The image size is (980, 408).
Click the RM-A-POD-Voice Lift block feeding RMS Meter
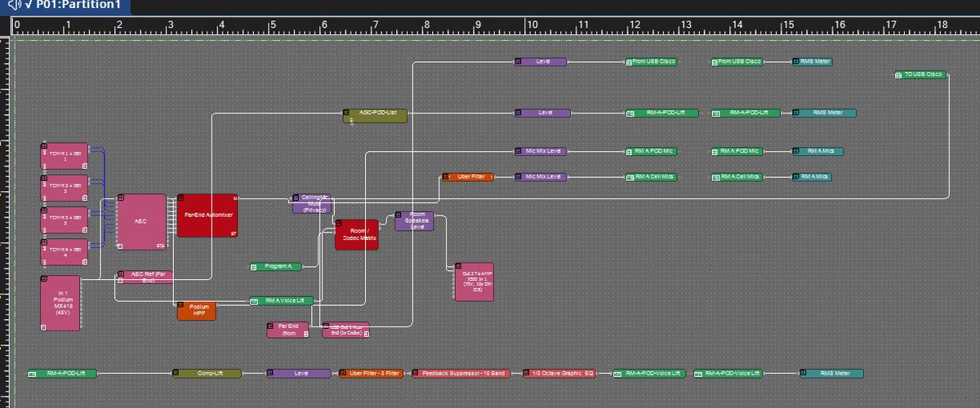pos(728,374)
